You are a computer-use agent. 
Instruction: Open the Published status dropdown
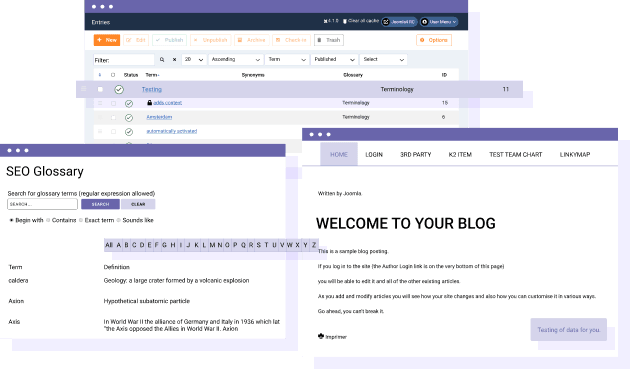click(334, 59)
